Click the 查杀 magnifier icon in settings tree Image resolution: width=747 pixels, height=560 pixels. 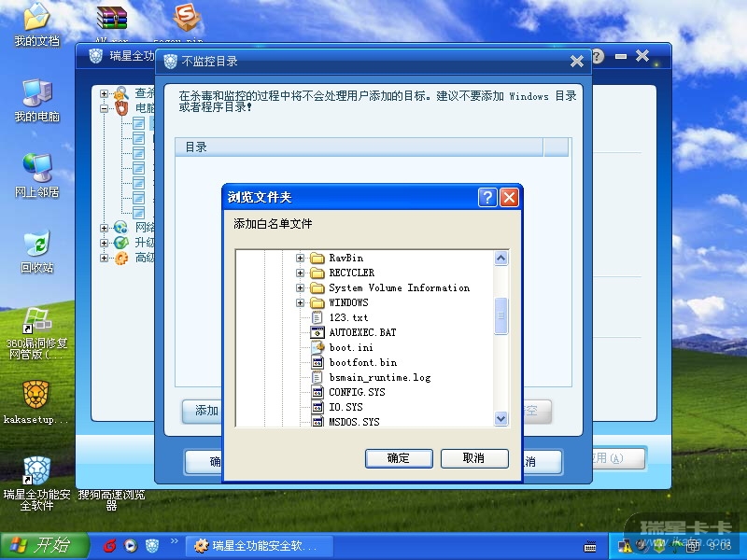(121, 93)
